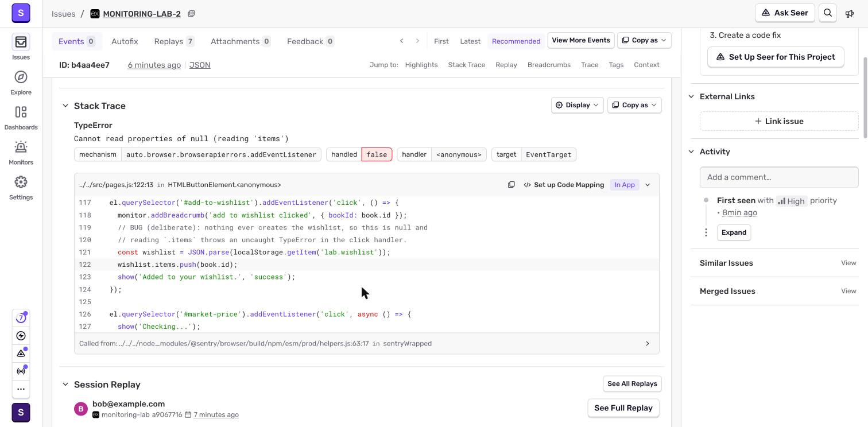868x427 pixels.
Task: Open the Stack Trace Copy as dropdown
Action: click(x=634, y=105)
